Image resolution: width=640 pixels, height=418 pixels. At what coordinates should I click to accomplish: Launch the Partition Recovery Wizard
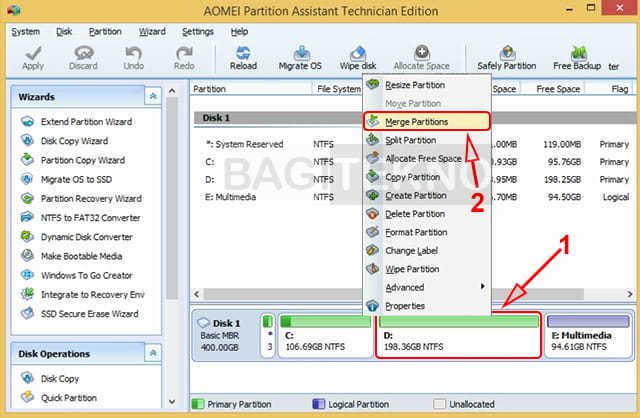click(x=82, y=198)
